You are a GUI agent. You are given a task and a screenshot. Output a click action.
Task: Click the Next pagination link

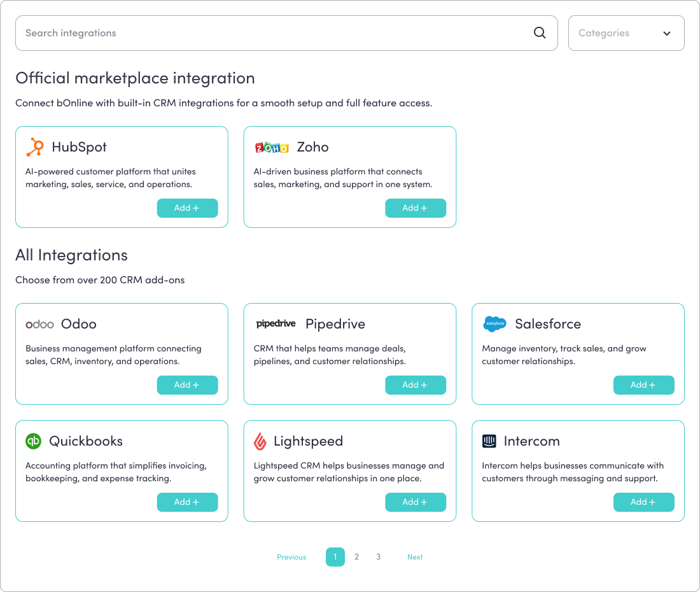415,557
